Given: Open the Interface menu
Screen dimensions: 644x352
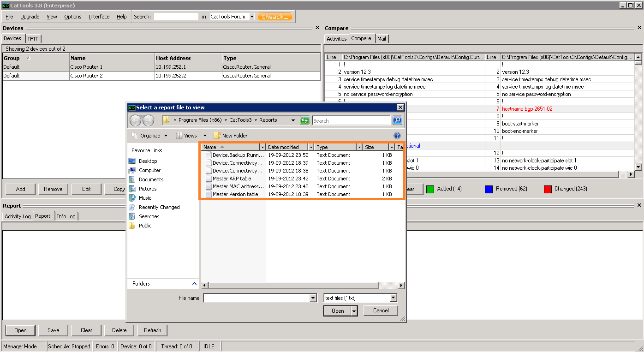Looking at the screenshot, I should (x=99, y=17).
